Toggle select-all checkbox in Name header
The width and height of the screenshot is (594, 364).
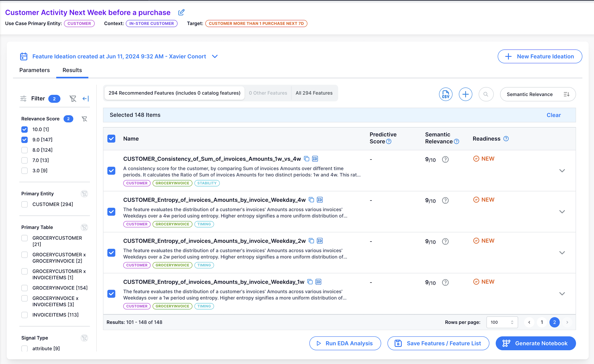pyautogui.click(x=111, y=139)
